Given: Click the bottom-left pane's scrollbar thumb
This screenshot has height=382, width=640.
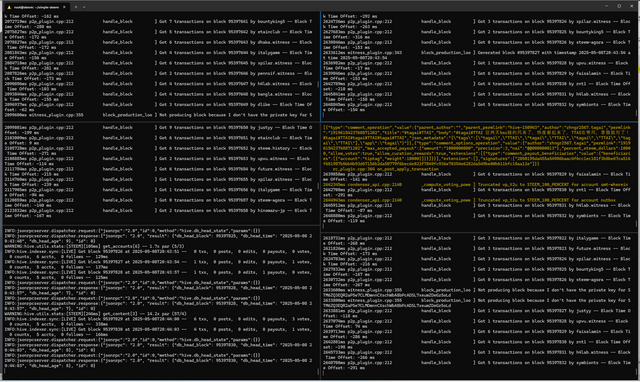Looking at the screenshot, I should (x=318, y=371).
